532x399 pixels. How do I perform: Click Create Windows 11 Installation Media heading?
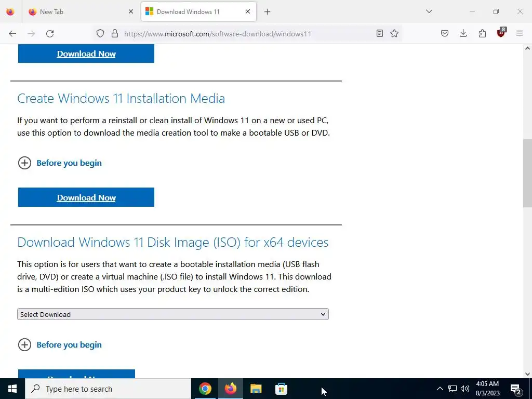(x=121, y=98)
